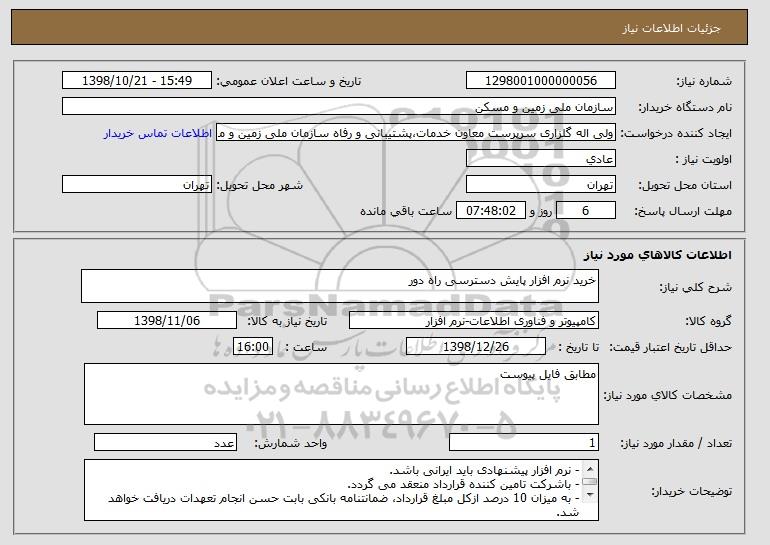Click the scrollbar thumb in buyer notes box
This screenshot has height=545, width=770.
point(590,482)
